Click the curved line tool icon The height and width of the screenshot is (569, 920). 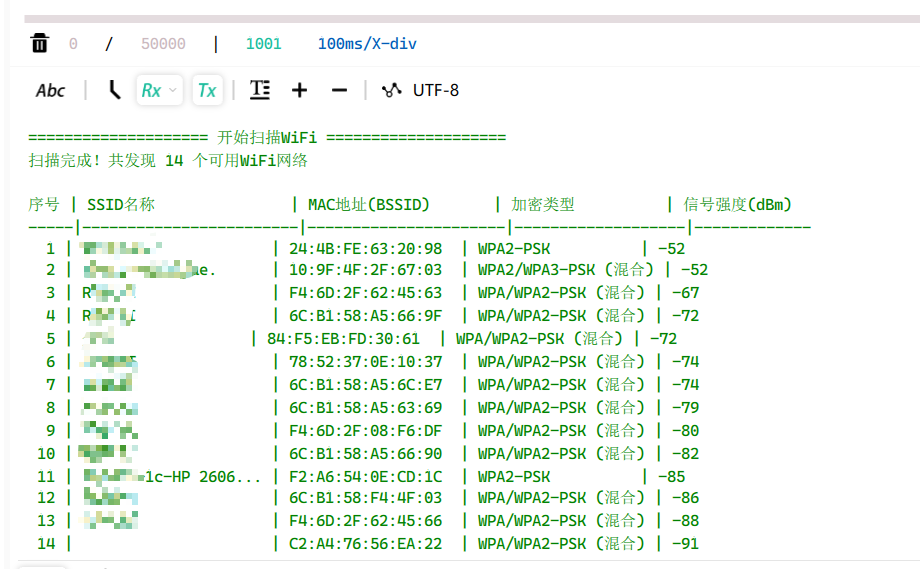115,90
